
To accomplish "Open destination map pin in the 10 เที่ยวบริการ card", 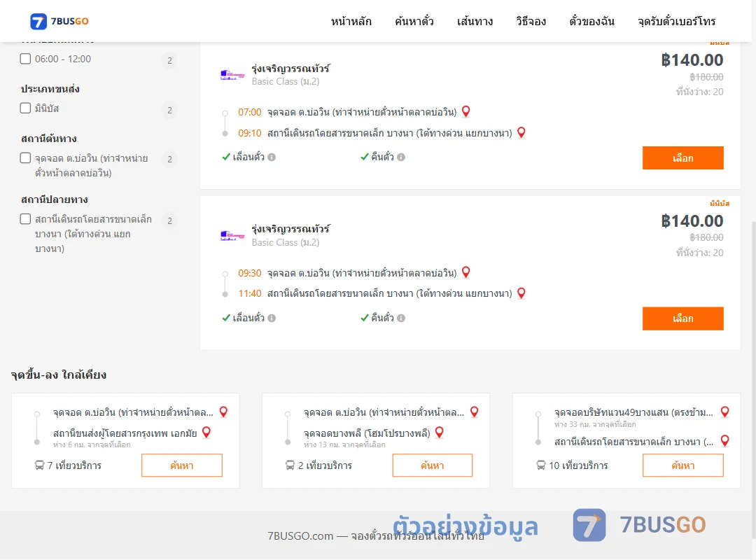I will coord(724,440).
